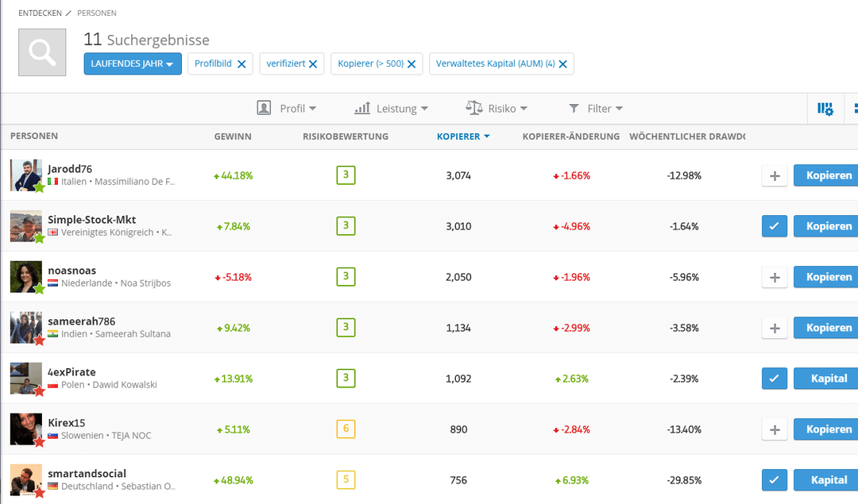Open sameerah786 profile picture

click(x=25, y=327)
